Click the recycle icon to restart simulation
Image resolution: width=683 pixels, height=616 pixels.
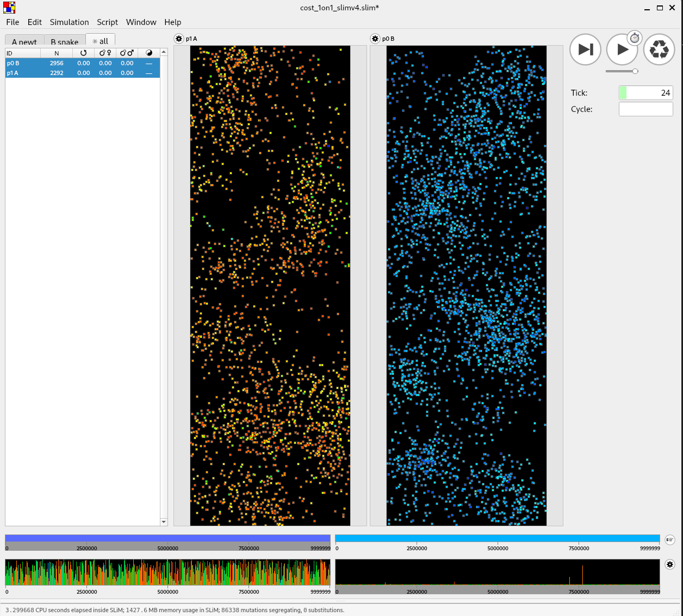pyautogui.click(x=659, y=49)
